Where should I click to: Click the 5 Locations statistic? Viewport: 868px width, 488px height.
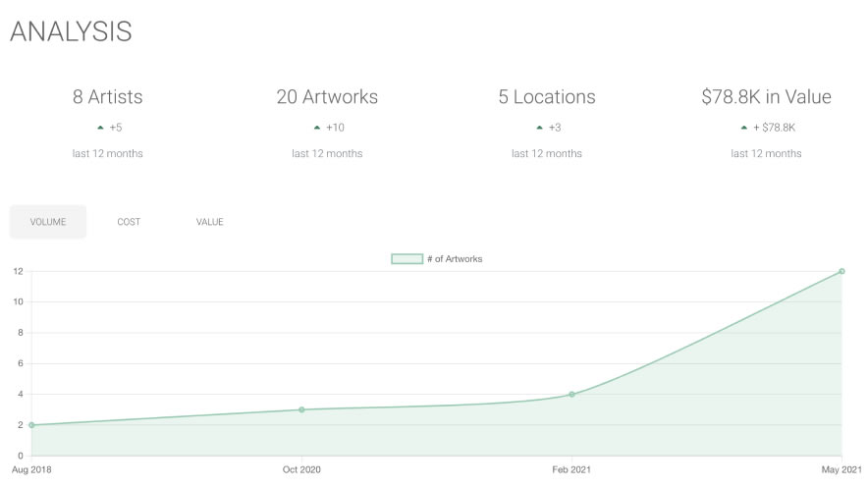[546, 97]
